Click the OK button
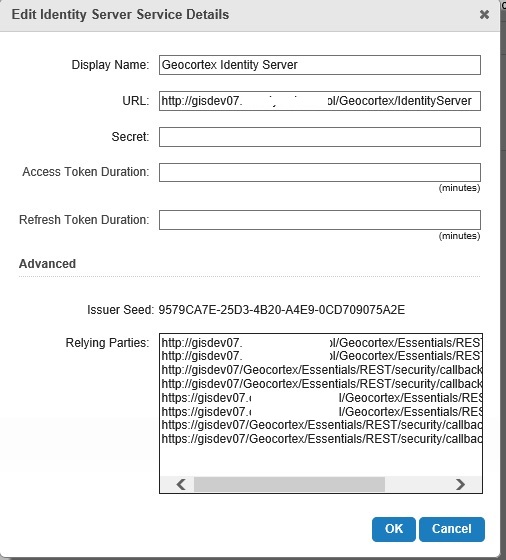The image size is (506, 560). point(394,529)
